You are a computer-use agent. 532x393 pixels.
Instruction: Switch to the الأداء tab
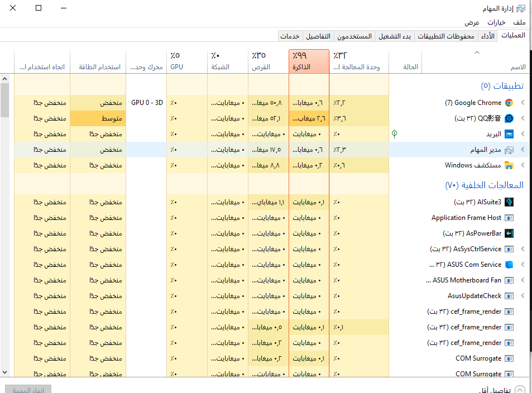[488, 36]
